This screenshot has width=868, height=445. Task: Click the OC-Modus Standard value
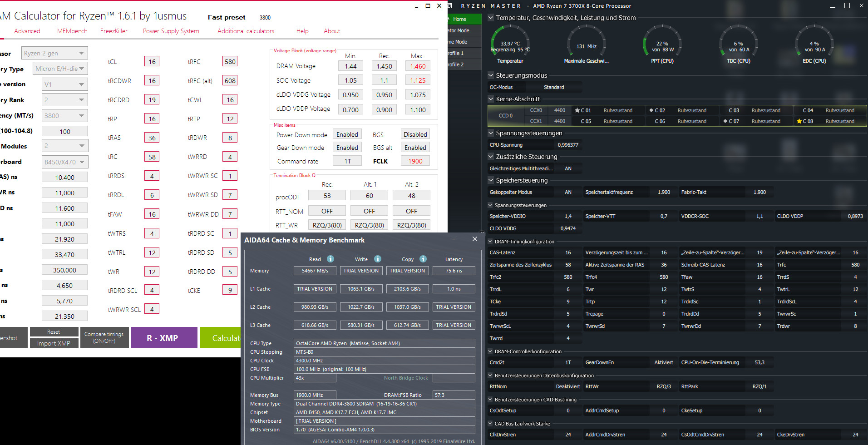coord(554,87)
